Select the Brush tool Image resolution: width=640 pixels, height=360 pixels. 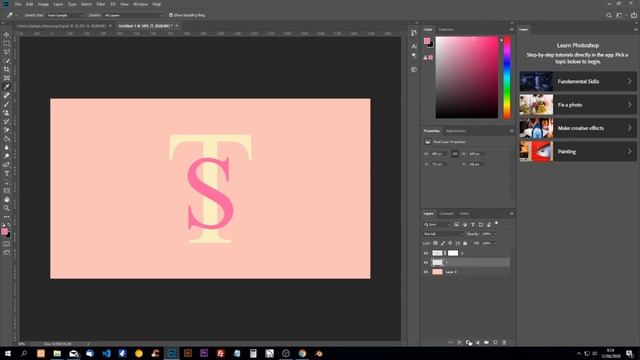click(x=7, y=104)
